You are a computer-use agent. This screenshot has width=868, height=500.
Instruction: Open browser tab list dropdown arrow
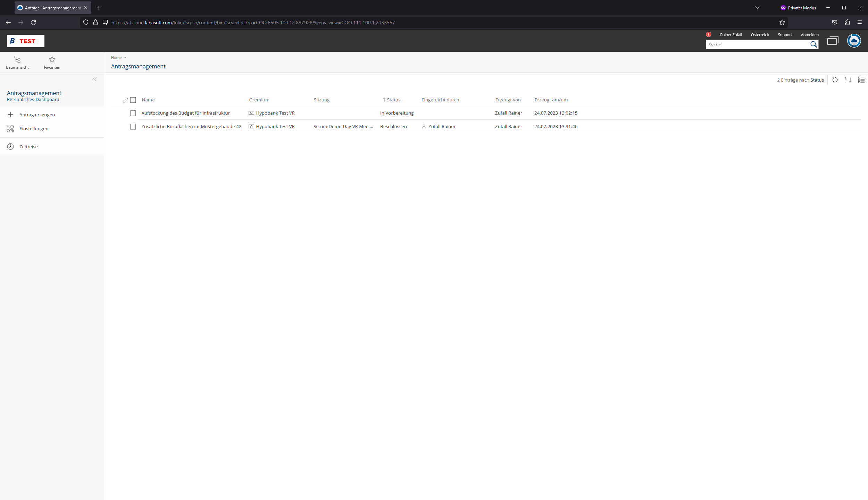point(757,8)
